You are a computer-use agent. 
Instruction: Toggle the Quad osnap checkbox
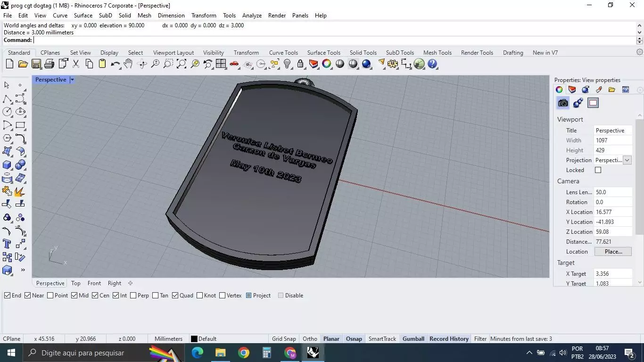coord(175,296)
